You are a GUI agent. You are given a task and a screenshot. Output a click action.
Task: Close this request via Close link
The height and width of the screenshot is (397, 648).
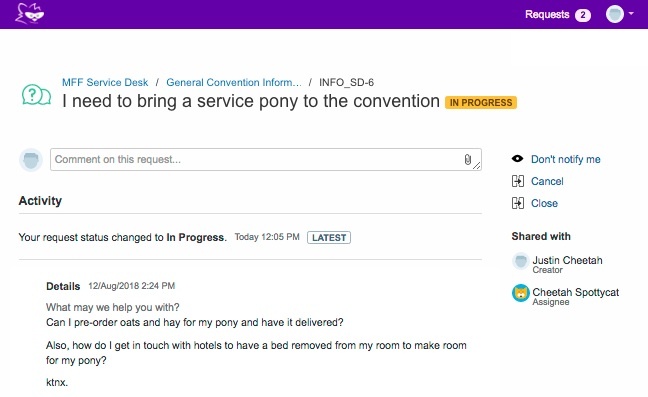pos(544,203)
